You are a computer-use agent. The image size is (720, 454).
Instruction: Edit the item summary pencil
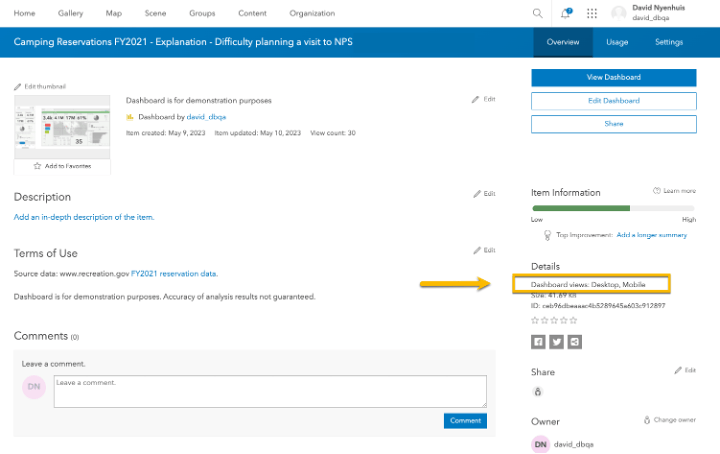(x=475, y=99)
